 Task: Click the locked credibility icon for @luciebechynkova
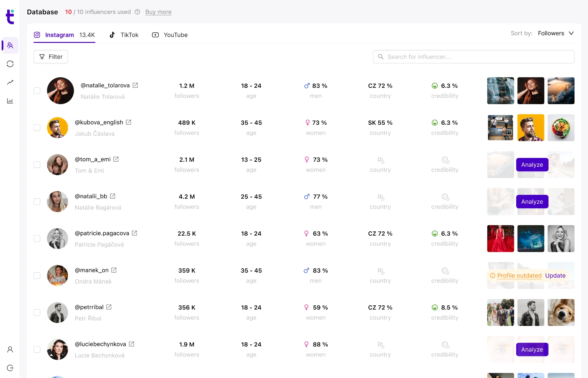click(x=445, y=345)
